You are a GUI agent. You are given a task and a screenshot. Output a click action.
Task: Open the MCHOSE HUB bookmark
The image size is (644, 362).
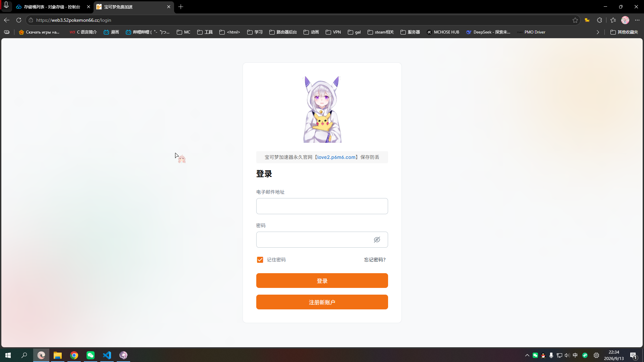[443, 32]
